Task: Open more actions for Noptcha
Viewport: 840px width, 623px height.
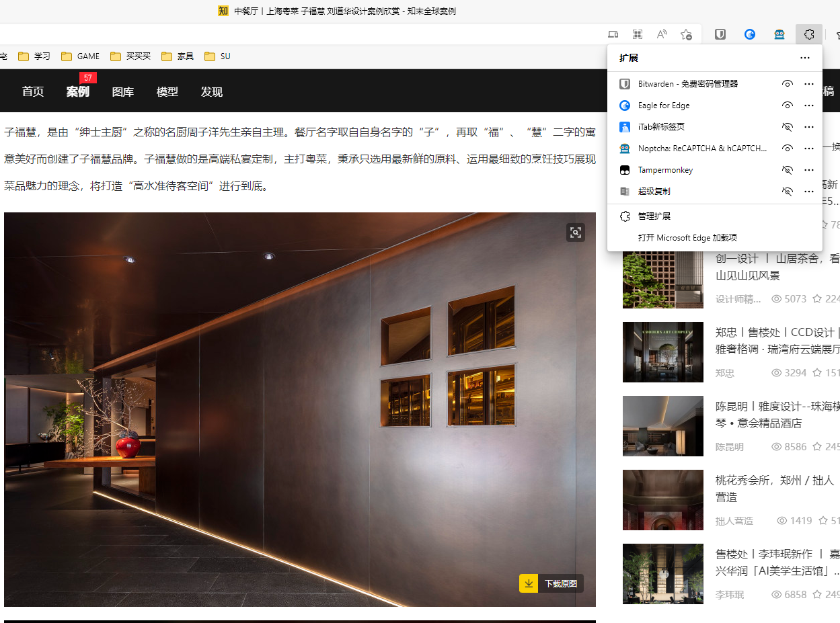Action: tap(809, 149)
